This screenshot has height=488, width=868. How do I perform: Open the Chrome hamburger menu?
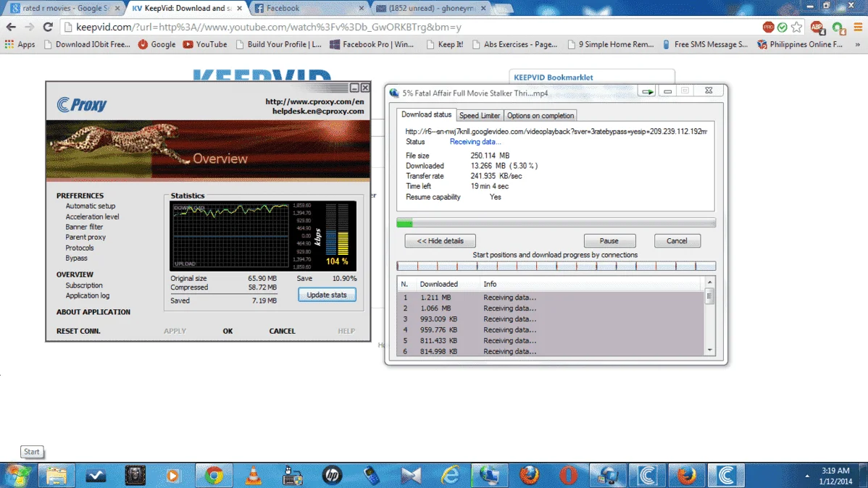tap(858, 27)
